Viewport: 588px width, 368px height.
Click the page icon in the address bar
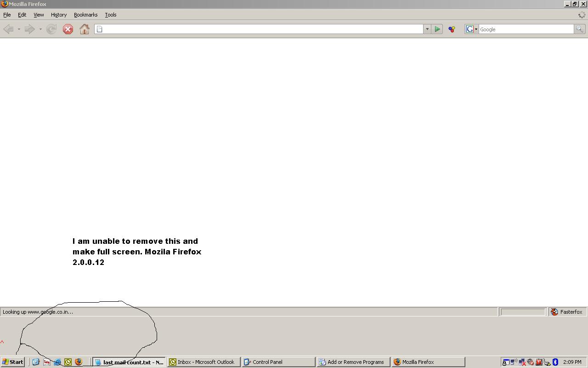100,29
